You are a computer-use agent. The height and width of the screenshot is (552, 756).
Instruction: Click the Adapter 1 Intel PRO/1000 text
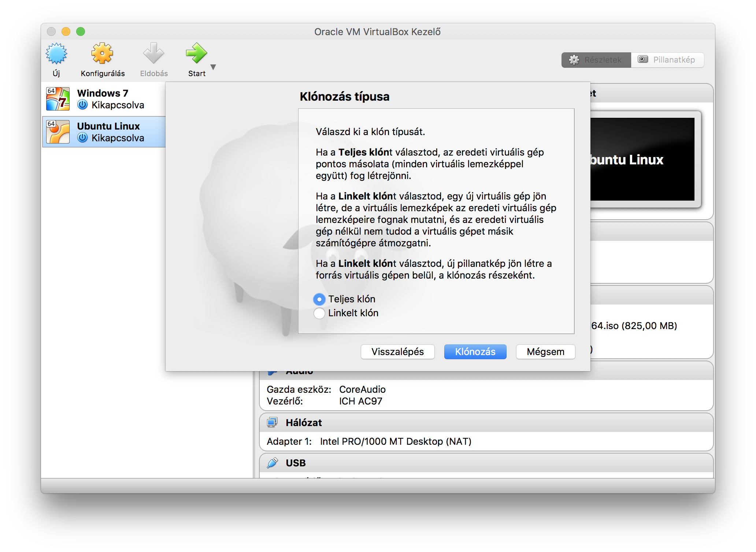tap(369, 441)
